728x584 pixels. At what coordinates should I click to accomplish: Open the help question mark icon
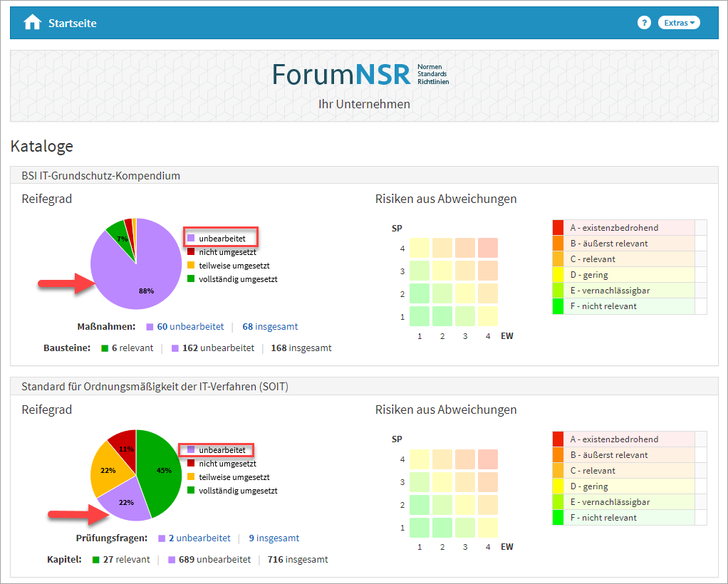pos(644,23)
